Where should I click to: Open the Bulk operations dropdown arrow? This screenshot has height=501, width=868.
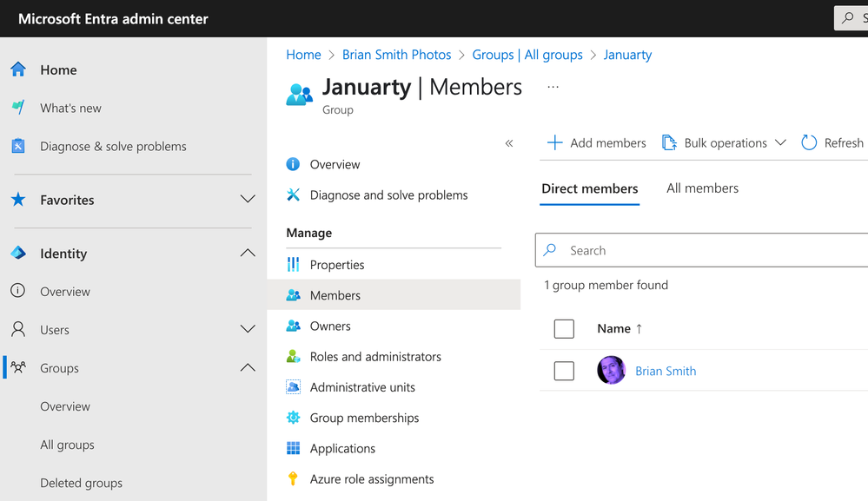pyautogui.click(x=780, y=142)
